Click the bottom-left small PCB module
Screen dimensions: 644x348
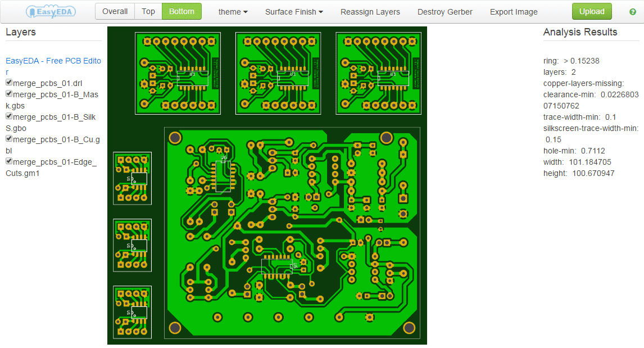point(132,312)
